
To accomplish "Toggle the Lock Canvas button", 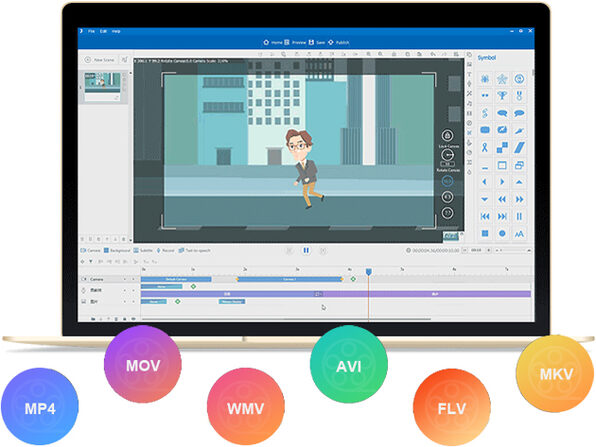I will 447,135.
